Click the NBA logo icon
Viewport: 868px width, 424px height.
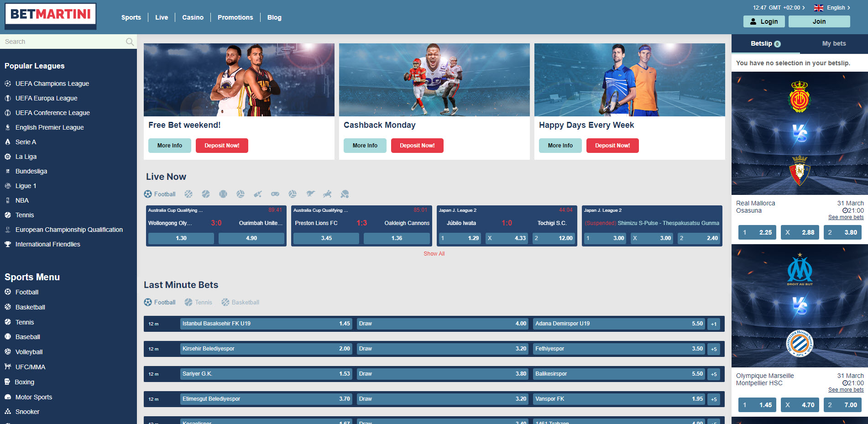(x=8, y=200)
